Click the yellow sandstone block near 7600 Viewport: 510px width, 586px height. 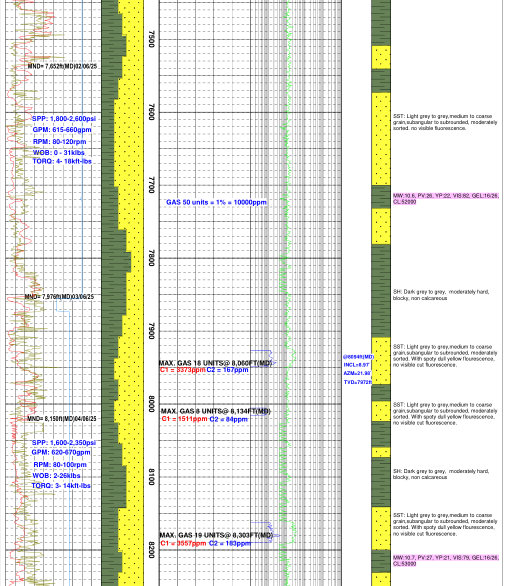(381, 139)
